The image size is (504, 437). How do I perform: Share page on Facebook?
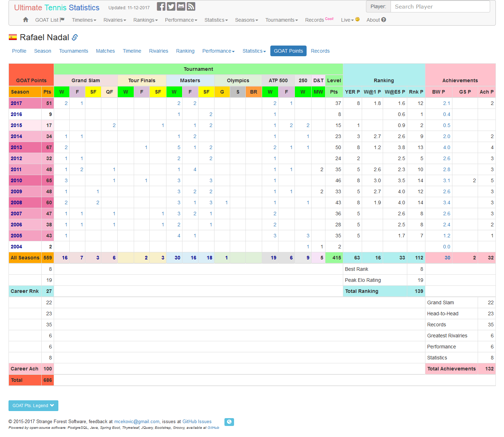161,6
